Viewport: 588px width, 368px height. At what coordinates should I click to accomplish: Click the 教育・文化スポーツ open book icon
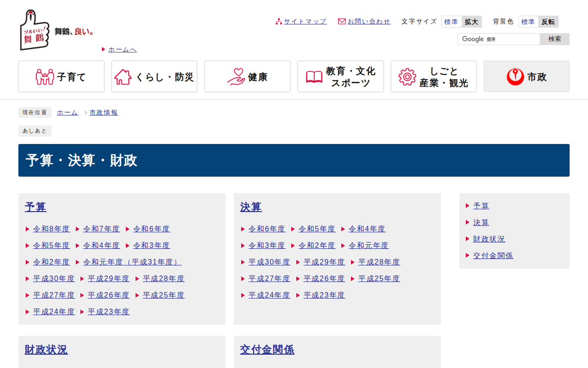click(314, 77)
